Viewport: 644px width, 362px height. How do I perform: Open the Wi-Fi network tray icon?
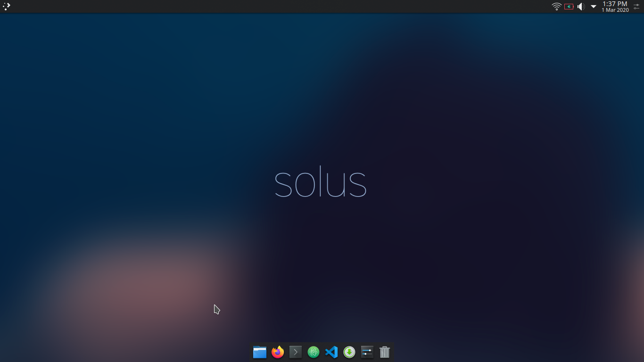pos(557,7)
